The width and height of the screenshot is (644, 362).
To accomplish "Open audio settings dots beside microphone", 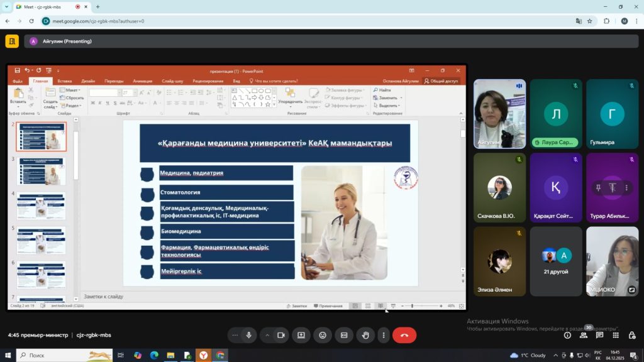I will (235, 336).
